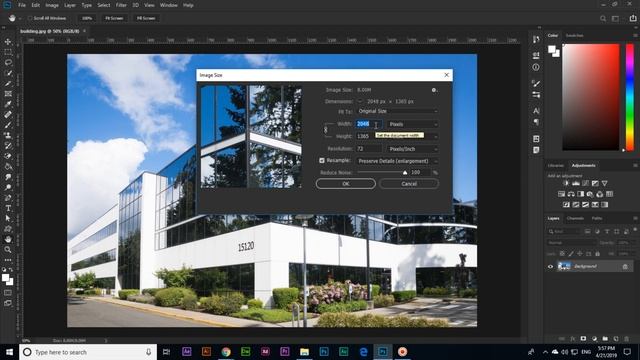Screen dimensions: 640x360
Task: Toggle lock image pixels brush
Action: (571, 254)
